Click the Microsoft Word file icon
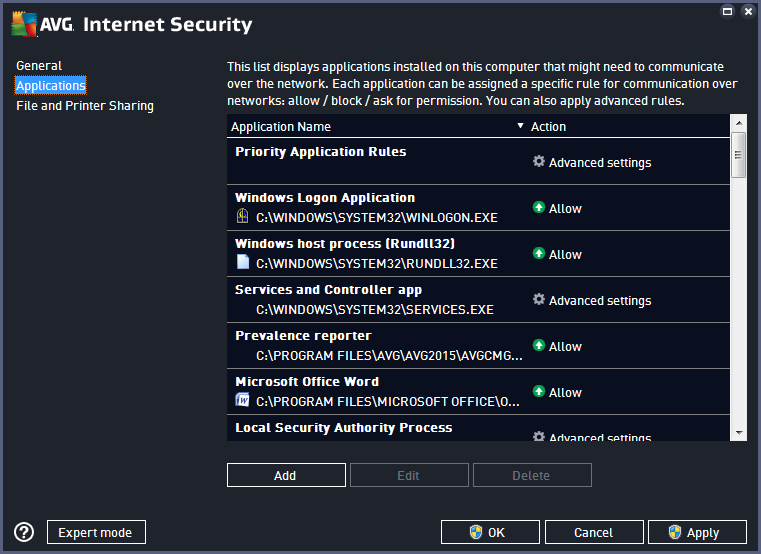Screen dimensions: 761x554 [243, 400]
